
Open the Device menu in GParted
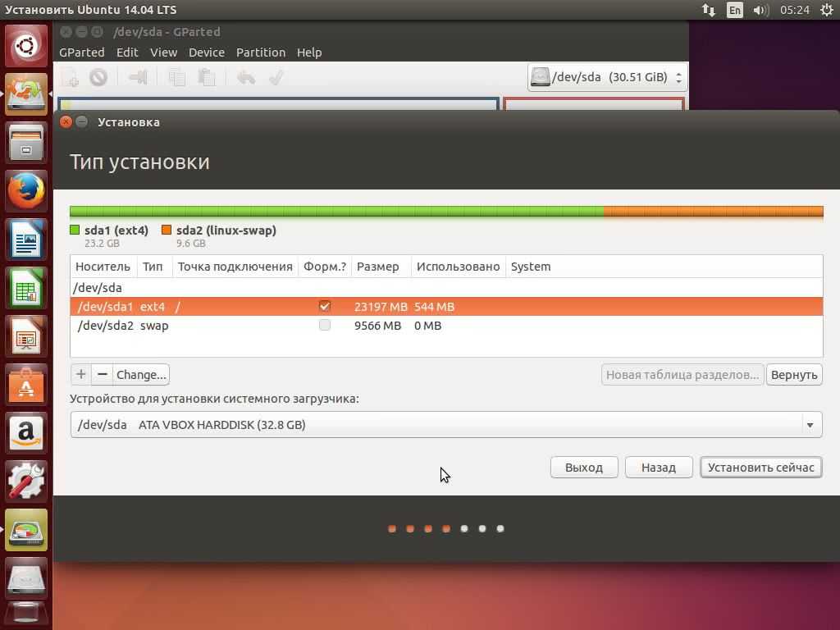tap(206, 52)
